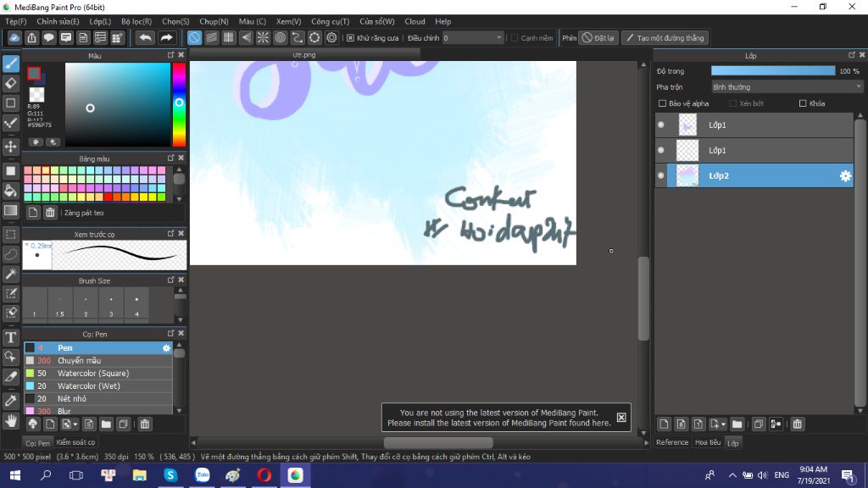The image size is (868, 488).
Task: Open the Lớp(L) menu
Action: [x=100, y=21]
